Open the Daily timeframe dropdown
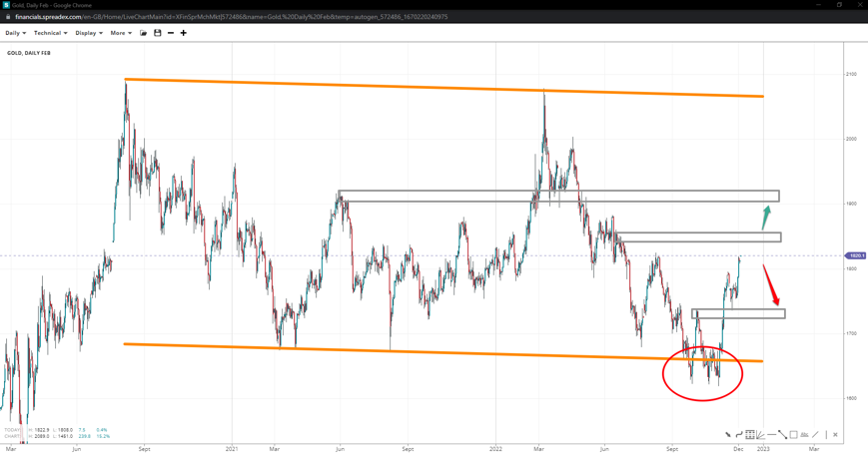This screenshot has height=455, width=868. (x=15, y=33)
